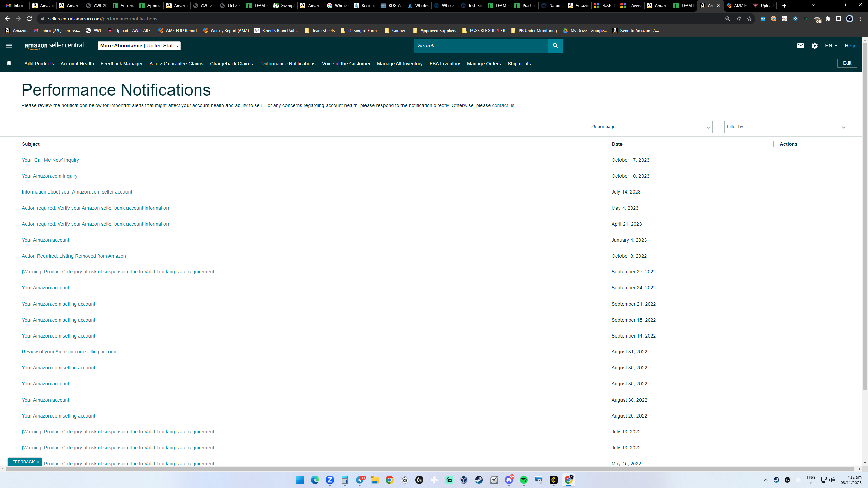Click the Amazon Seller Central logo

tap(54, 46)
